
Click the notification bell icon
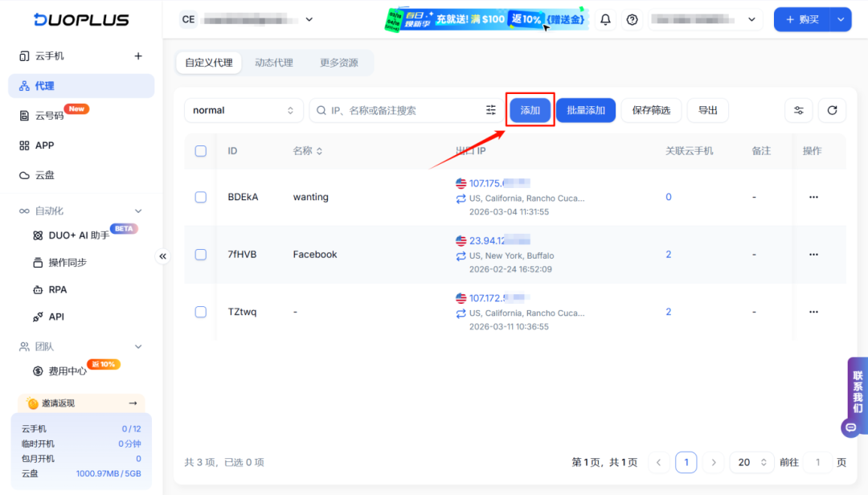(606, 18)
